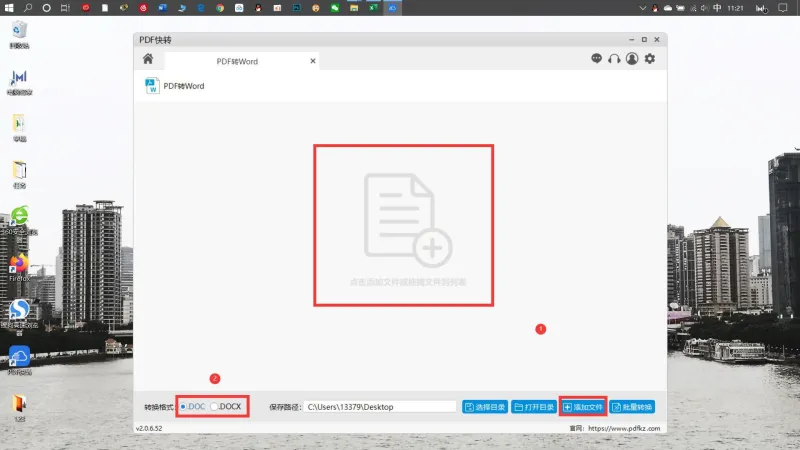The width and height of the screenshot is (800, 450).
Task: Open Task View on the taskbar
Action: click(x=65, y=8)
